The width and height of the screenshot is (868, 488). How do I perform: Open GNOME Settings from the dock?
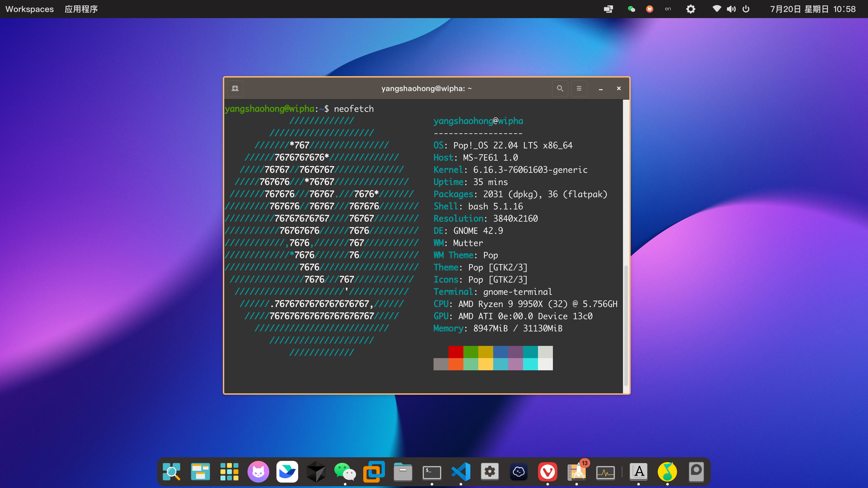490,472
